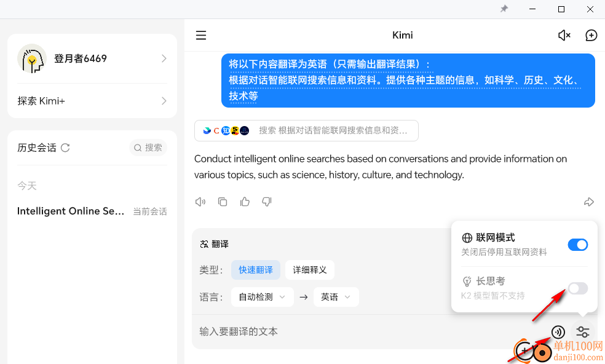Click the English translated response text
The width and height of the screenshot is (605, 364).
coord(381,167)
